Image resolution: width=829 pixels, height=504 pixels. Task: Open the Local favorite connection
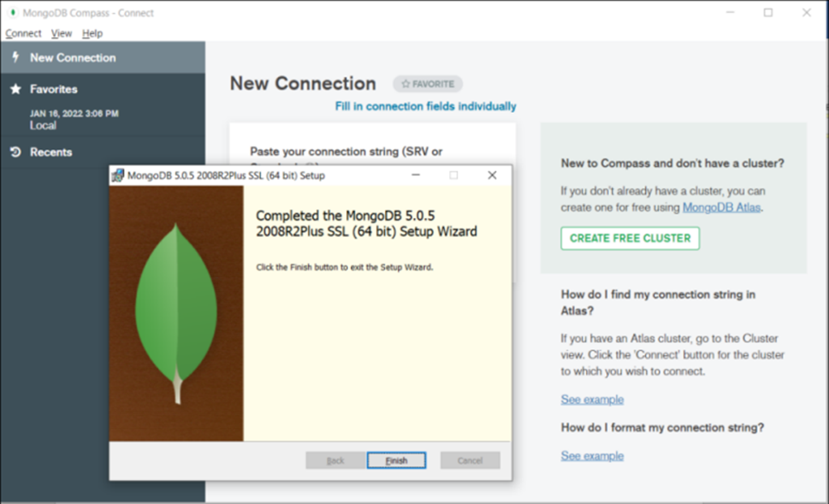(x=43, y=125)
